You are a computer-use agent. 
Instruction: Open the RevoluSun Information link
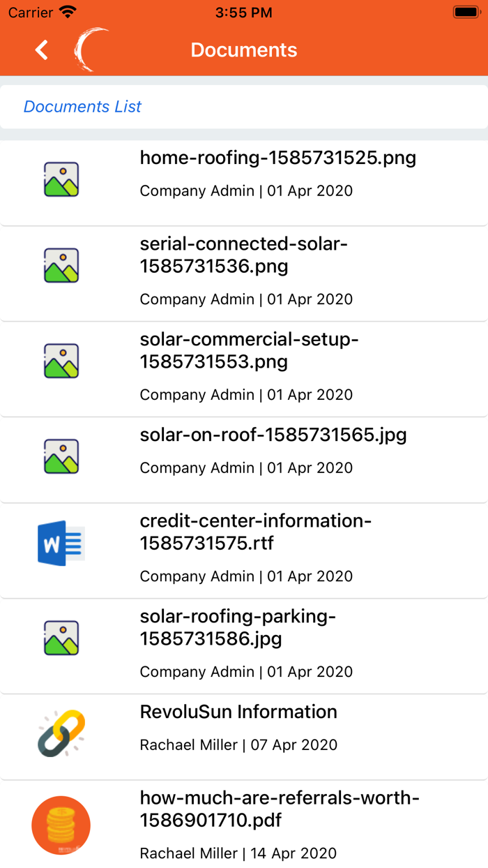(238, 712)
